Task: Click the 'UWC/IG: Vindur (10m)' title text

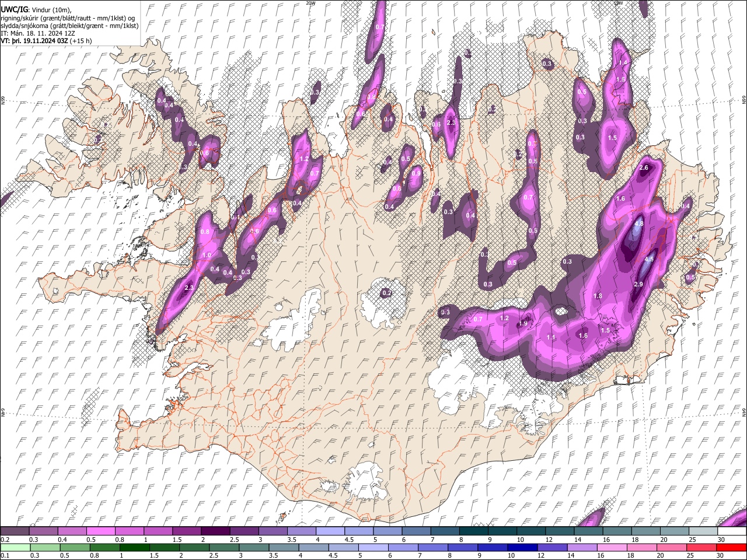Action: (x=36, y=9)
